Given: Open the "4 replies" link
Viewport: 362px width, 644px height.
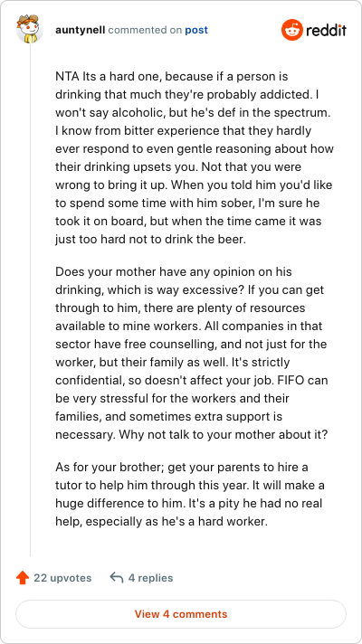Looking at the screenshot, I should click(x=150, y=578).
